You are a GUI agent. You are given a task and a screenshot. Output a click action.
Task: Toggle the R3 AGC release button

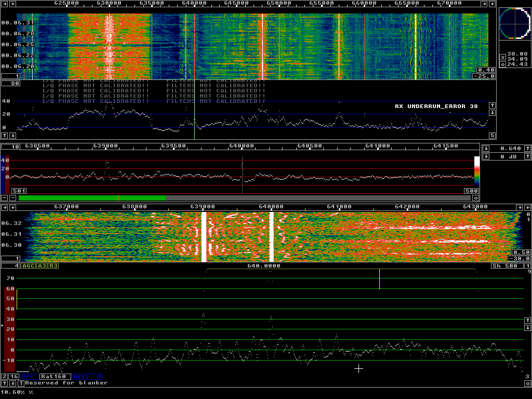point(54,265)
